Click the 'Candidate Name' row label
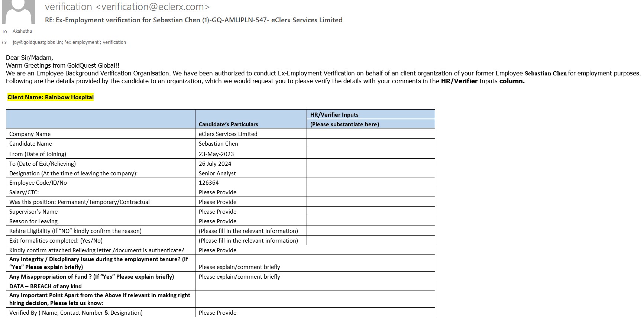The height and width of the screenshot is (321, 644). tap(31, 143)
